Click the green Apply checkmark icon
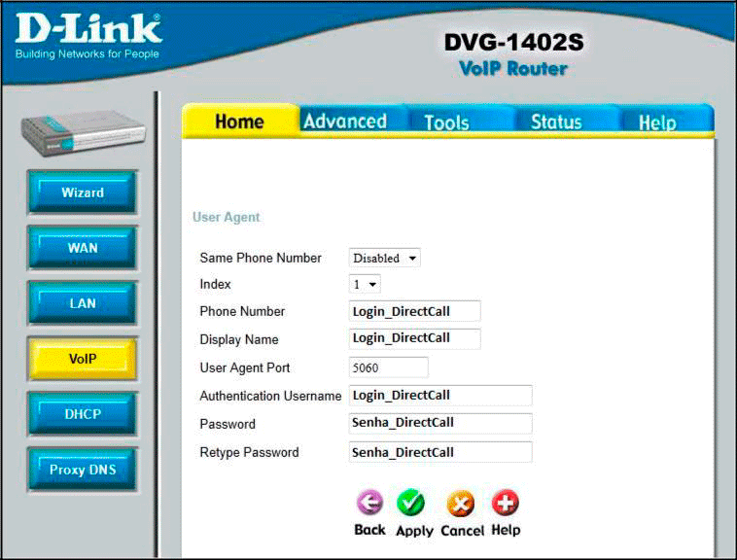737x560 pixels. tap(411, 503)
